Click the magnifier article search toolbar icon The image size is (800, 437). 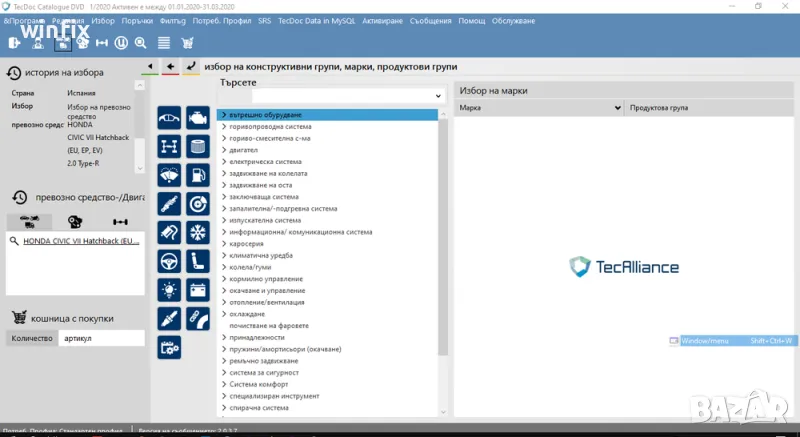(140, 43)
